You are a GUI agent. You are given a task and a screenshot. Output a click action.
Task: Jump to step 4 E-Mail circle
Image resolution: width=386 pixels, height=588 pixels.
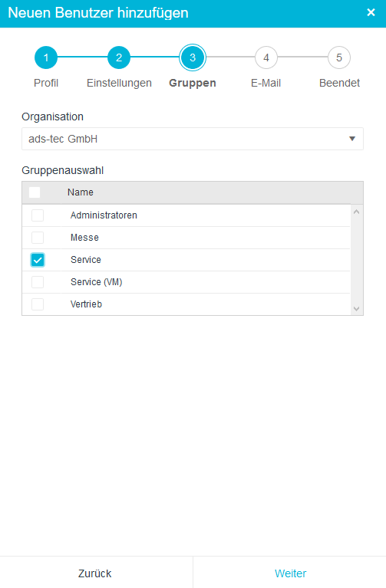coord(266,57)
